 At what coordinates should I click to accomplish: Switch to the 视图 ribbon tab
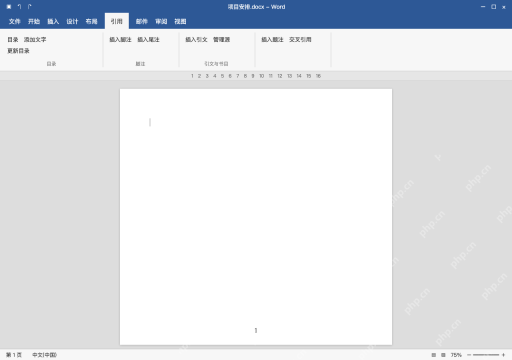coord(180,22)
